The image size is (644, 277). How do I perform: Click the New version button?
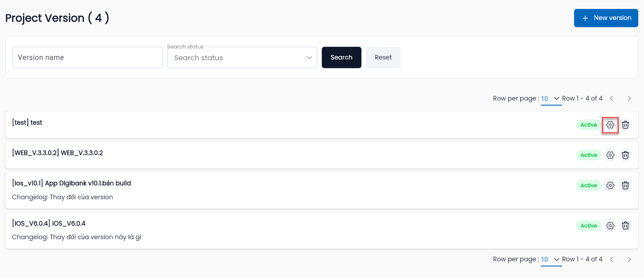coord(606,18)
